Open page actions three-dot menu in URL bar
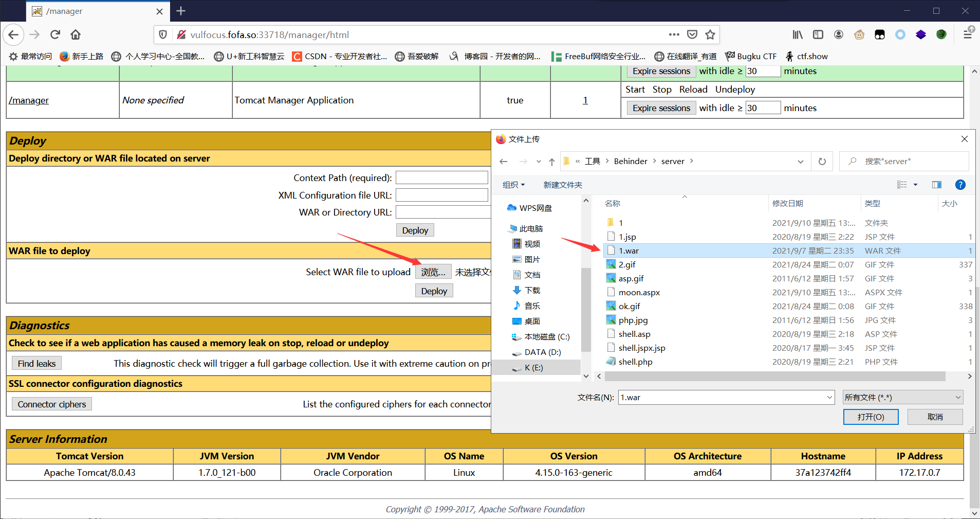Viewport: 980px width, 519px height. click(x=674, y=34)
